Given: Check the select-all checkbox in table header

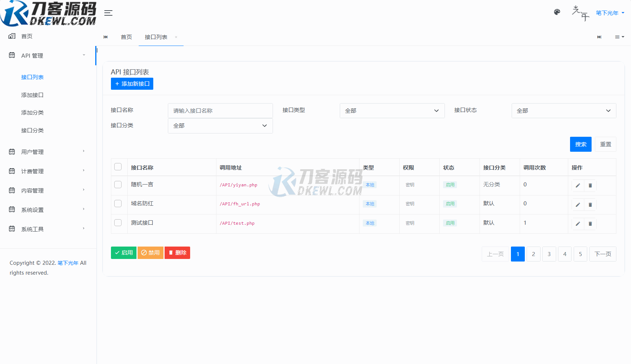Looking at the screenshot, I should tap(118, 167).
